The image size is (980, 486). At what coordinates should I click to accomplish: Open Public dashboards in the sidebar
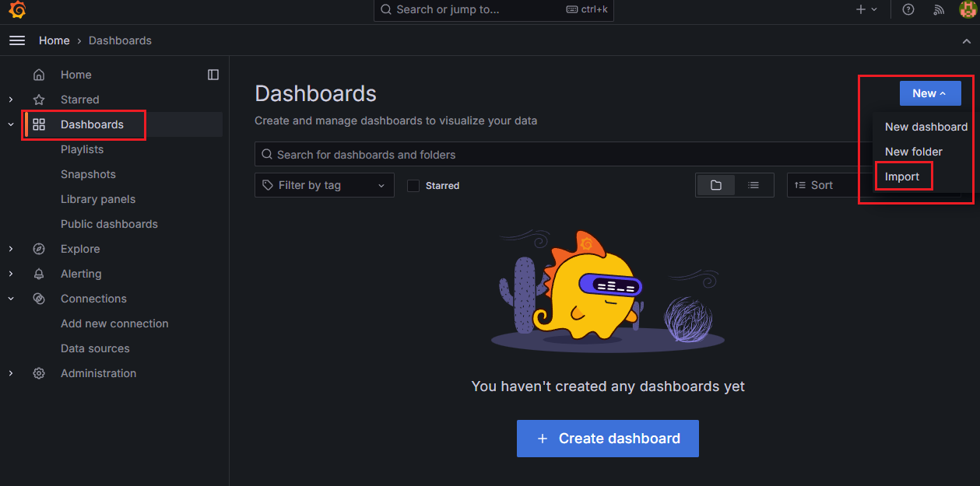pos(109,224)
